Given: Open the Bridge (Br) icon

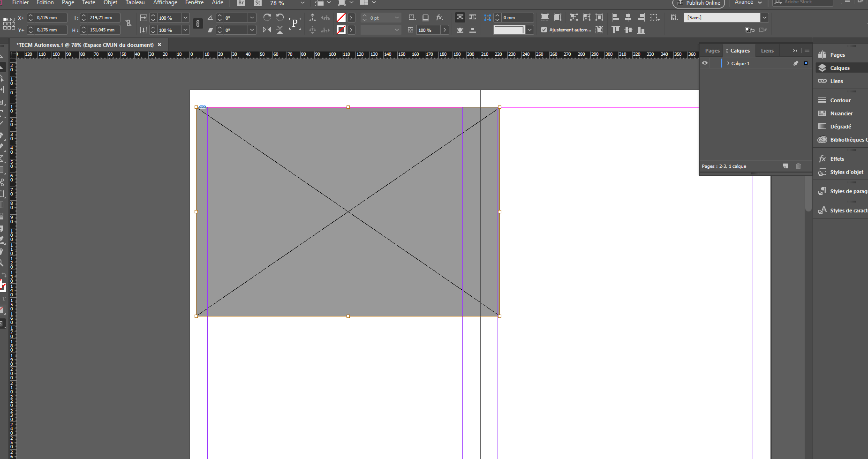Looking at the screenshot, I should [241, 3].
